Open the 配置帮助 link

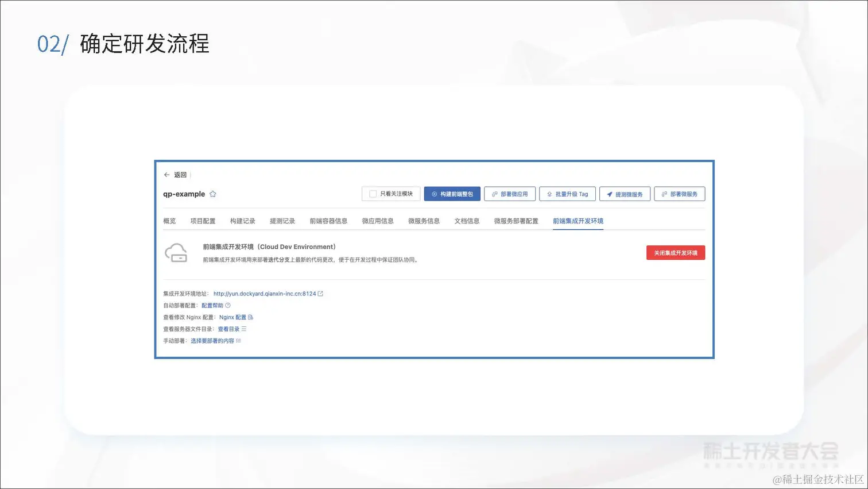[212, 306]
